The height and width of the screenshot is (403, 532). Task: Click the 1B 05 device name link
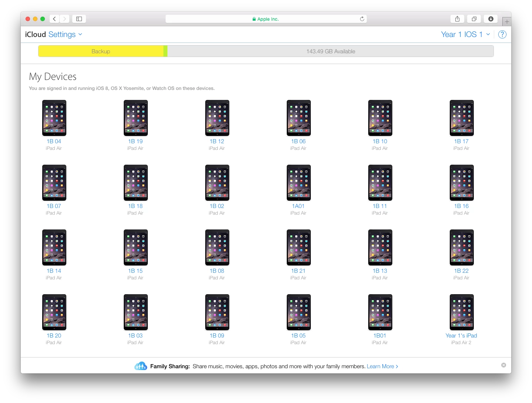pyautogui.click(x=298, y=336)
